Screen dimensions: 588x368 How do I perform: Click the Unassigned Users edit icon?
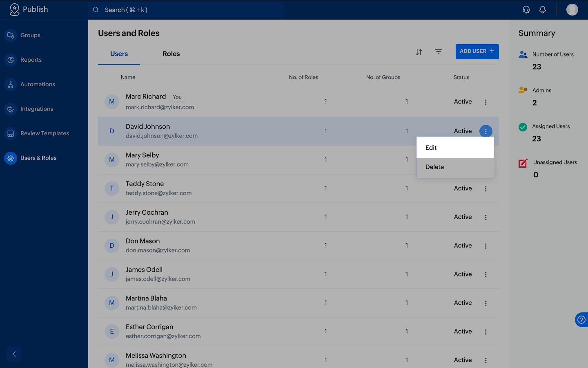(523, 163)
